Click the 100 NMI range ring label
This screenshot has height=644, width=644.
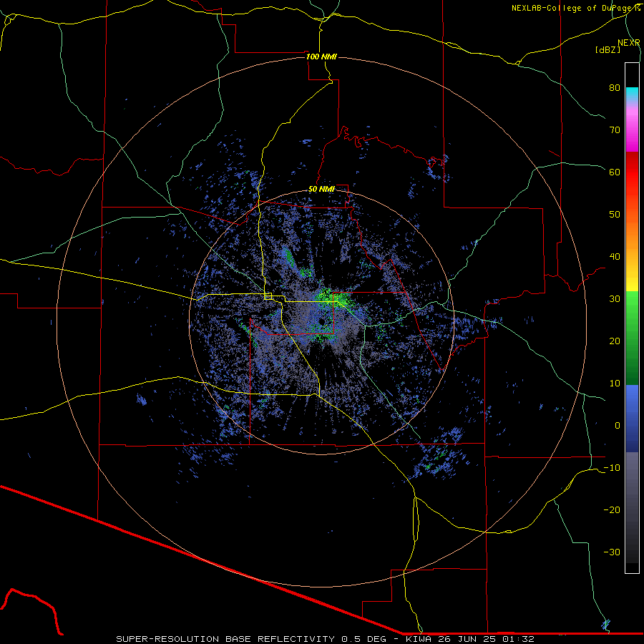(x=321, y=57)
